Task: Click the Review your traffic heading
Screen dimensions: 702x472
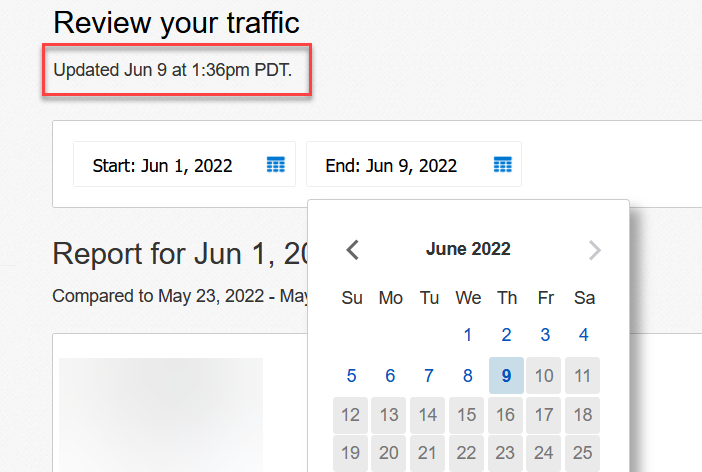Action: click(176, 23)
